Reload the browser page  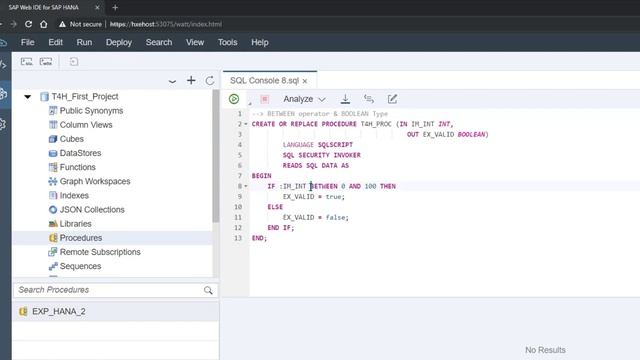[28, 24]
